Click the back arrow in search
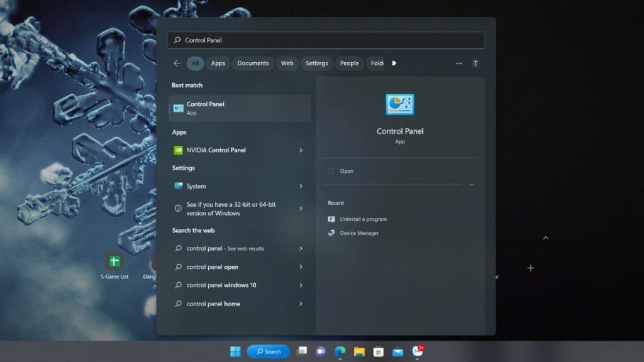This screenshot has height=362, width=644. coord(177,63)
